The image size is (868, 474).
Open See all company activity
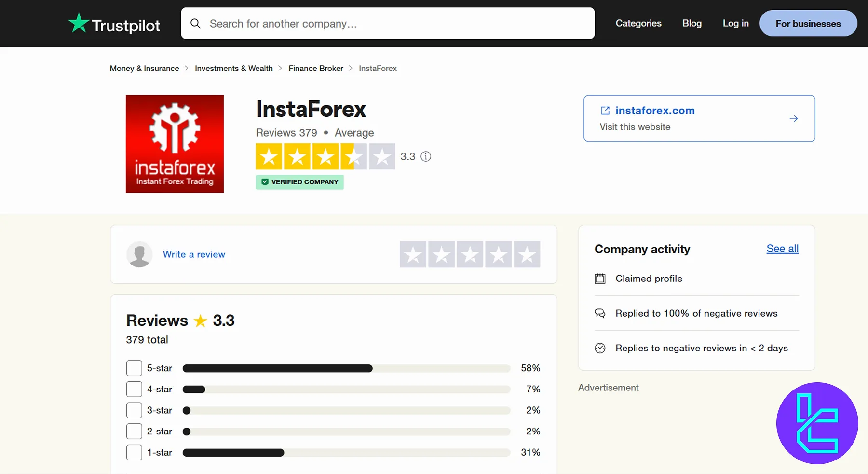pyautogui.click(x=782, y=249)
